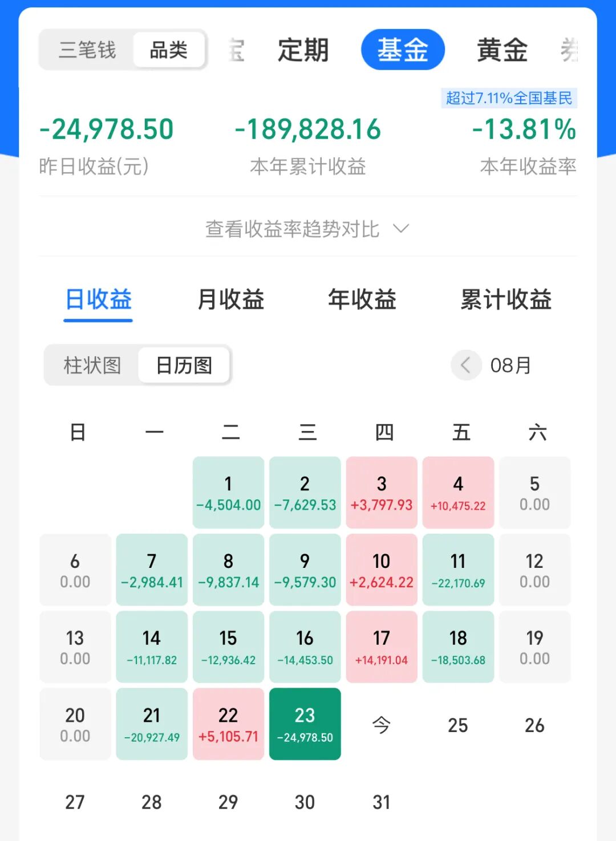Image resolution: width=616 pixels, height=841 pixels.
Task: Select August 8 cell showing -9,837.14
Action: coord(228,570)
